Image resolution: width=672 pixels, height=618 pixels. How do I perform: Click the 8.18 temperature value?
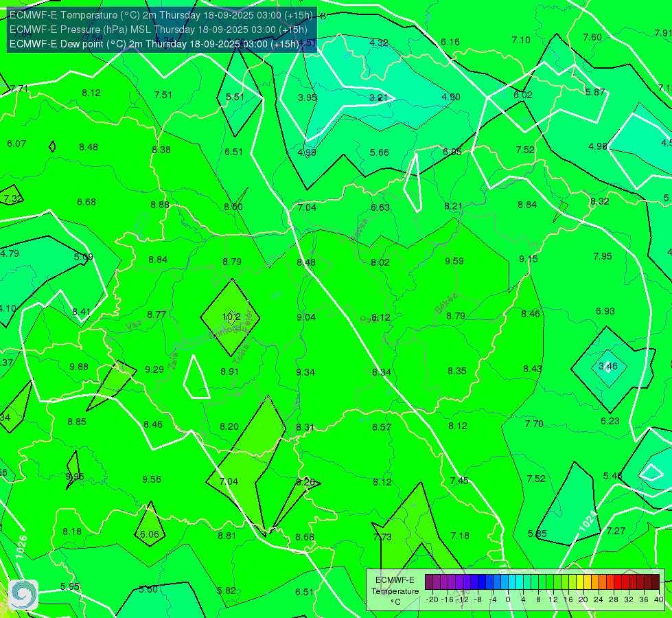click(72, 531)
